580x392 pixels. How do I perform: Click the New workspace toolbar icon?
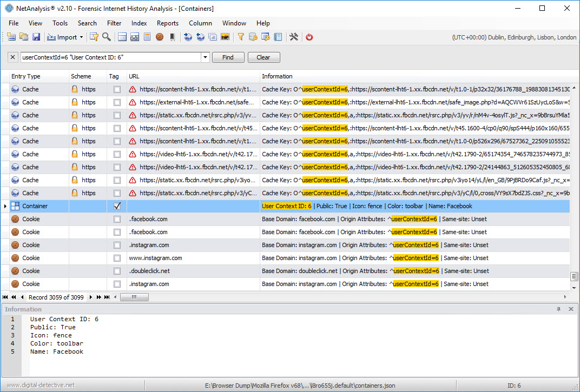[11, 37]
